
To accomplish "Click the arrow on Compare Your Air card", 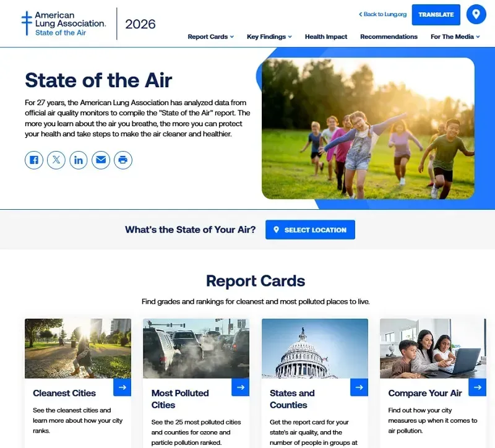I will 477,387.
